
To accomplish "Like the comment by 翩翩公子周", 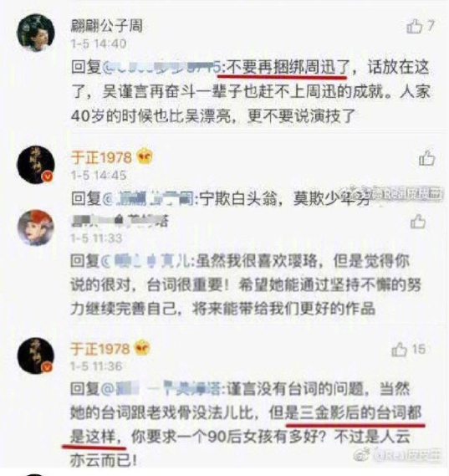I will pyautogui.click(x=415, y=26).
